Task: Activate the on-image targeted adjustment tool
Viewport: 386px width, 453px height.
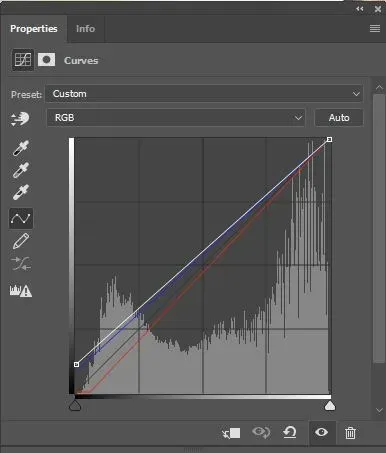Action: [20, 119]
